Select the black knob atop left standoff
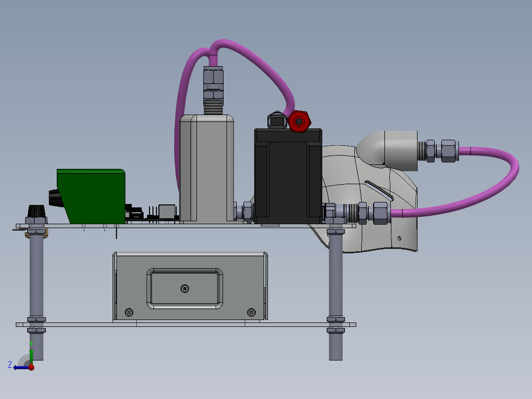532x399 pixels. 36,212
